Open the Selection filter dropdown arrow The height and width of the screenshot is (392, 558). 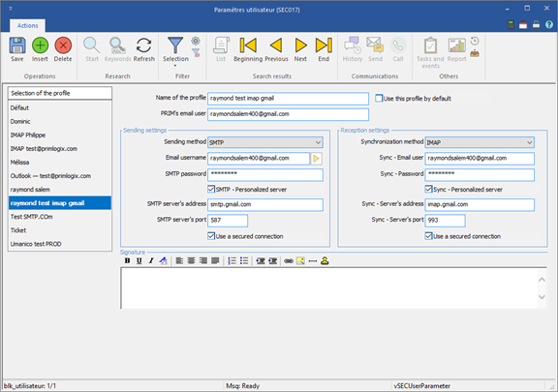pyautogui.click(x=175, y=66)
